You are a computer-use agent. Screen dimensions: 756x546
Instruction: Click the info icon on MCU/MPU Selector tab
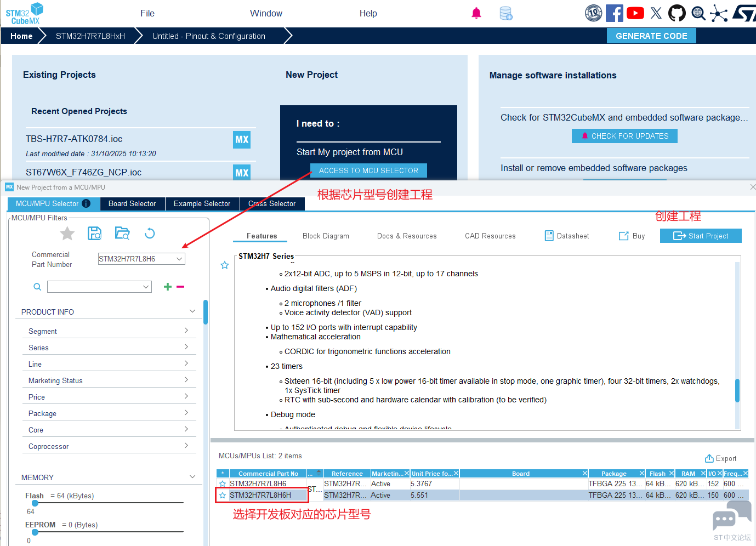tap(86, 203)
